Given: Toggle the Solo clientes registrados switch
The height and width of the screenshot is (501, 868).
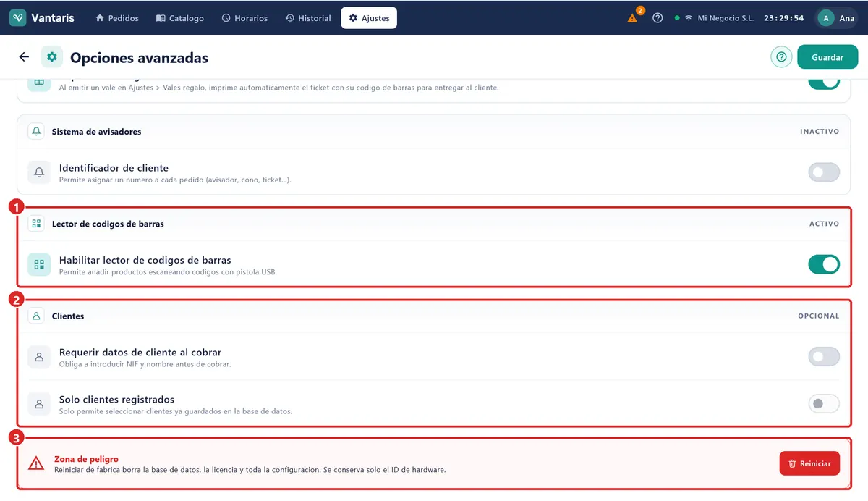Looking at the screenshot, I should (824, 403).
